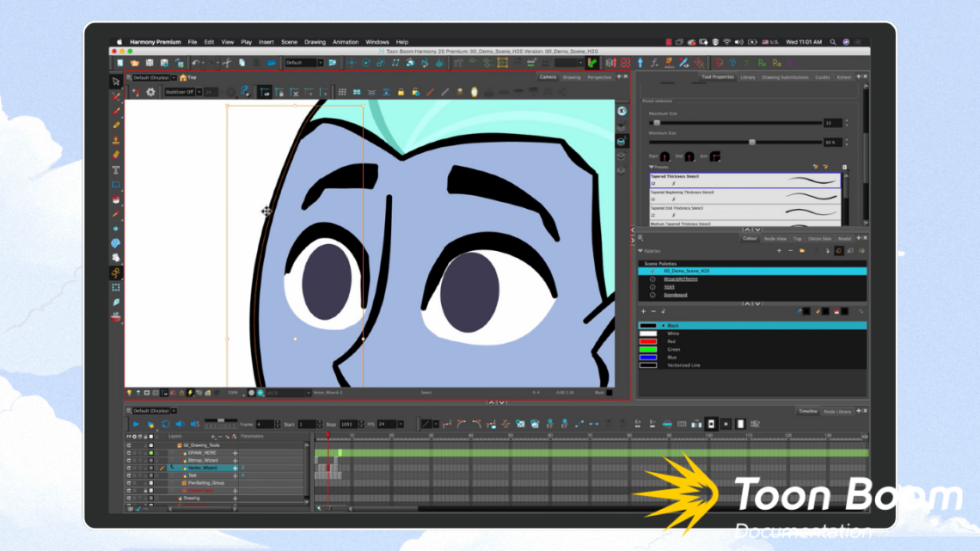Click the yellow padlock icon in Camera toolbar

[401, 93]
